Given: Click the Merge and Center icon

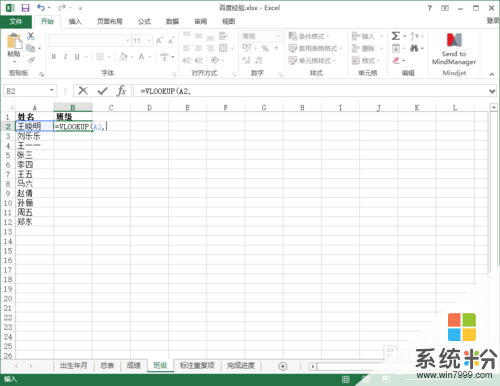Looking at the screenshot, I should coord(223,48).
